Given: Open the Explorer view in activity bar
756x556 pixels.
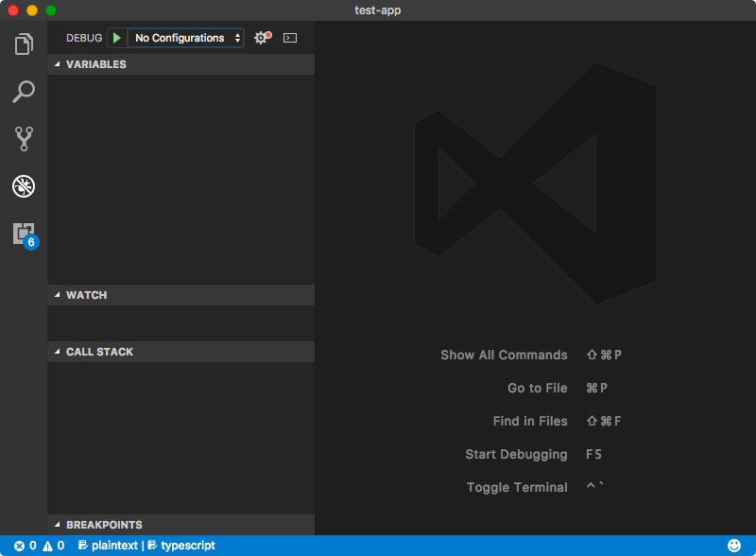Looking at the screenshot, I should (24, 43).
